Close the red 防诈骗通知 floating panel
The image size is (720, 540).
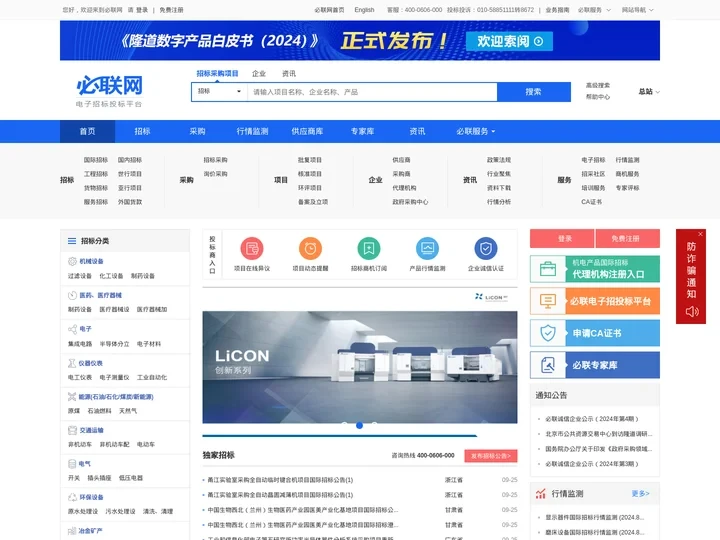700,234
